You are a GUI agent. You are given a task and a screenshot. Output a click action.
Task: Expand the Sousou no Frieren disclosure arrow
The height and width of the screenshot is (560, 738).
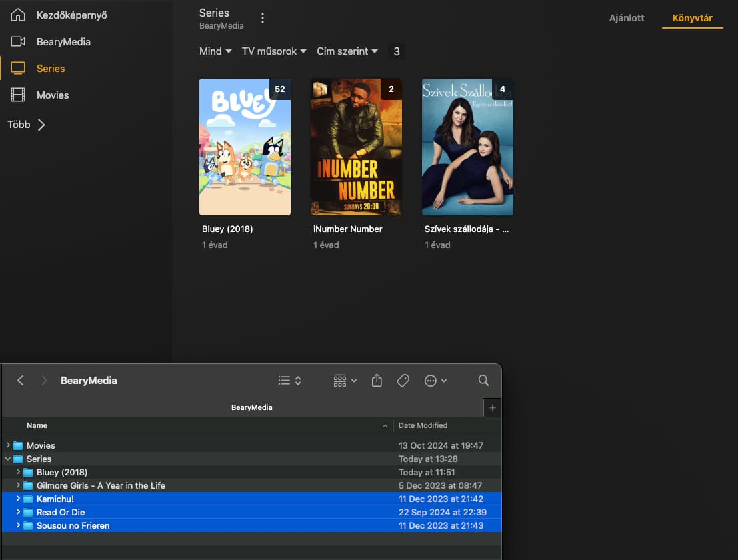pyautogui.click(x=19, y=525)
